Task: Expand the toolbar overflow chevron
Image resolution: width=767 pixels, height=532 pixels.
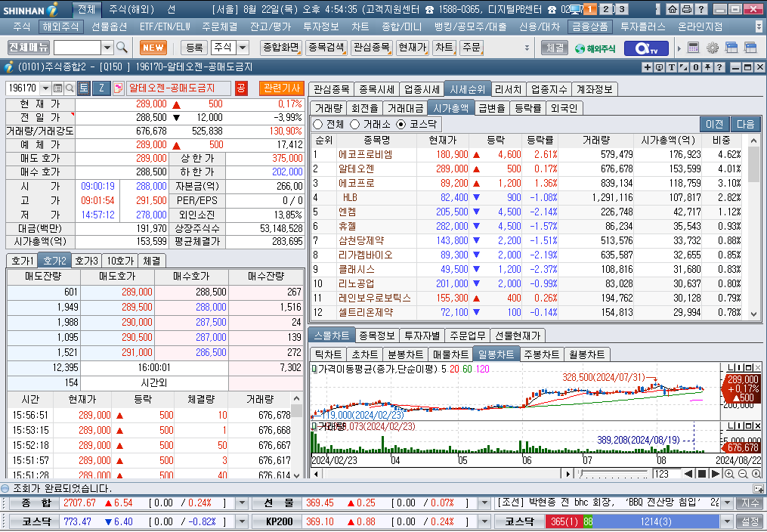Action: [527, 48]
